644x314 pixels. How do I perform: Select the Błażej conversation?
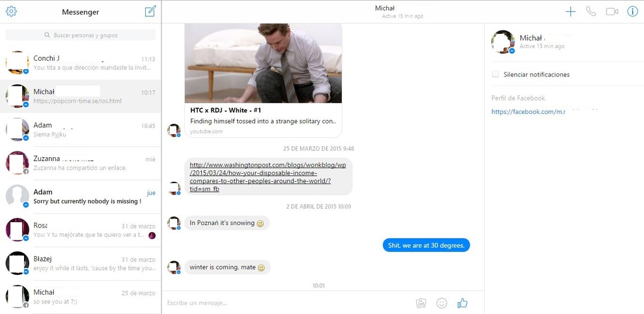pyautogui.click(x=81, y=264)
